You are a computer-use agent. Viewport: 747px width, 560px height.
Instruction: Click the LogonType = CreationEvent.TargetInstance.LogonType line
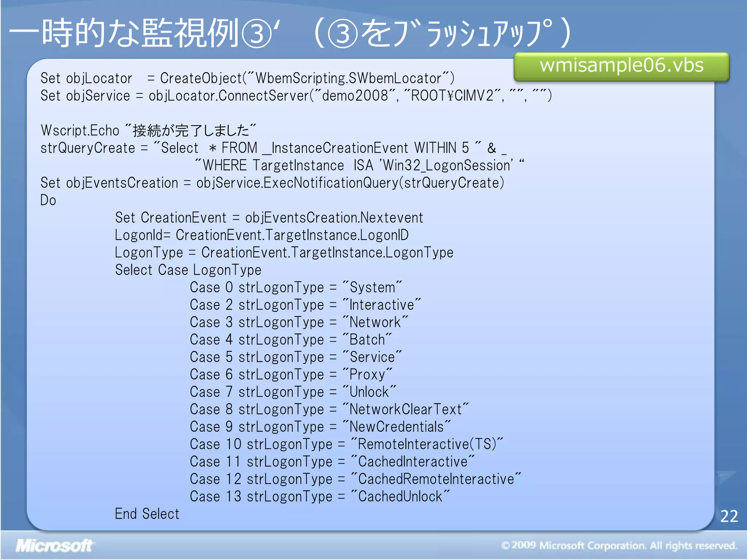click(284, 253)
